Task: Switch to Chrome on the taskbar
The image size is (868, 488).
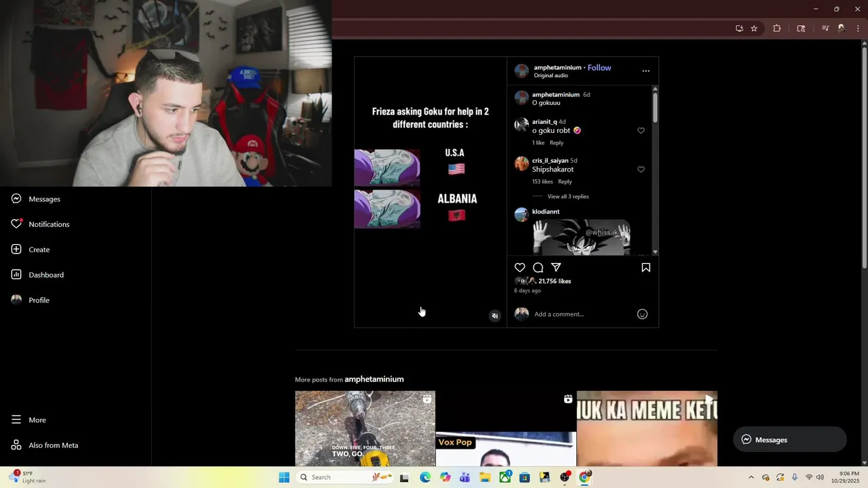Action: [585, 478]
